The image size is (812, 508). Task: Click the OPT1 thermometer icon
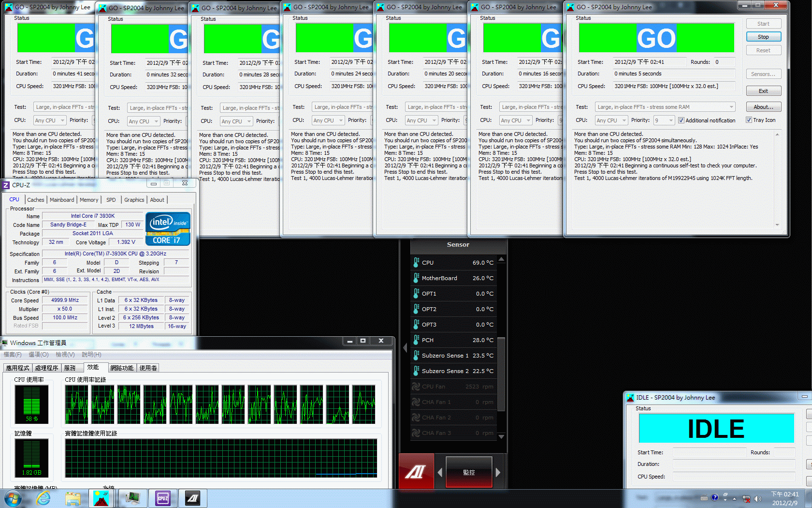[416, 293]
